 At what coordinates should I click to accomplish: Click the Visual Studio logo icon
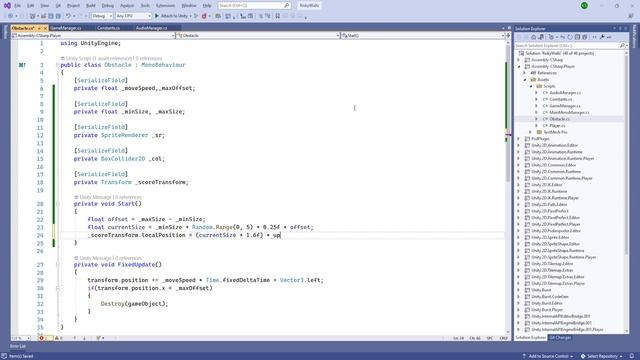click(7, 5)
